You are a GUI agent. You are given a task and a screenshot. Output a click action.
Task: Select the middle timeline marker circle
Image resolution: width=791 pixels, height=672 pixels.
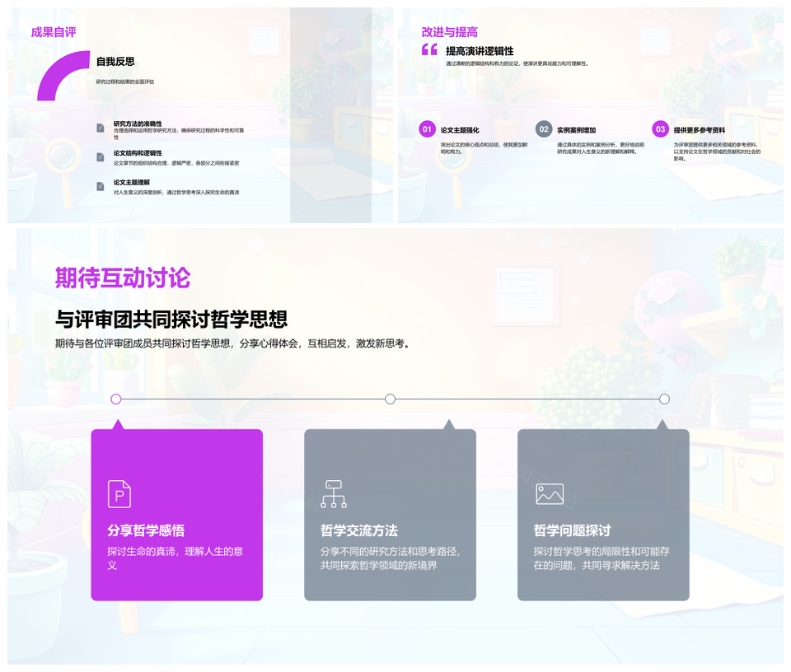(x=391, y=399)
